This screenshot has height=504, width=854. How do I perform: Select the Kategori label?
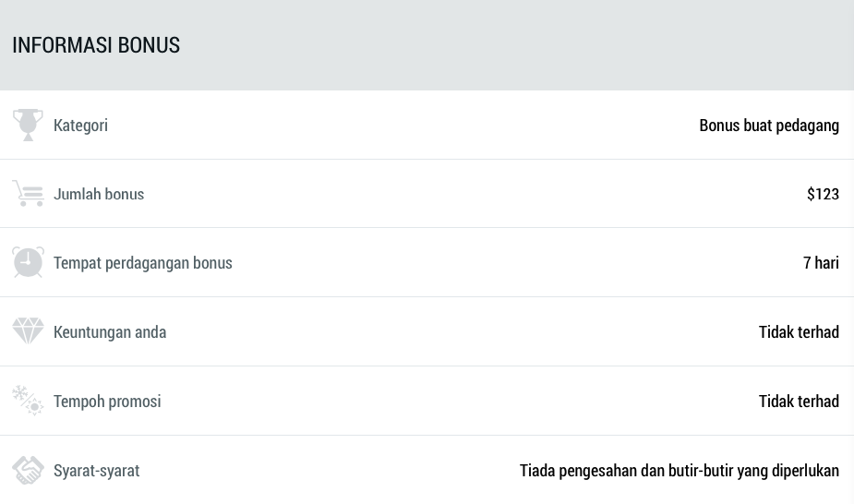(80, 125)
